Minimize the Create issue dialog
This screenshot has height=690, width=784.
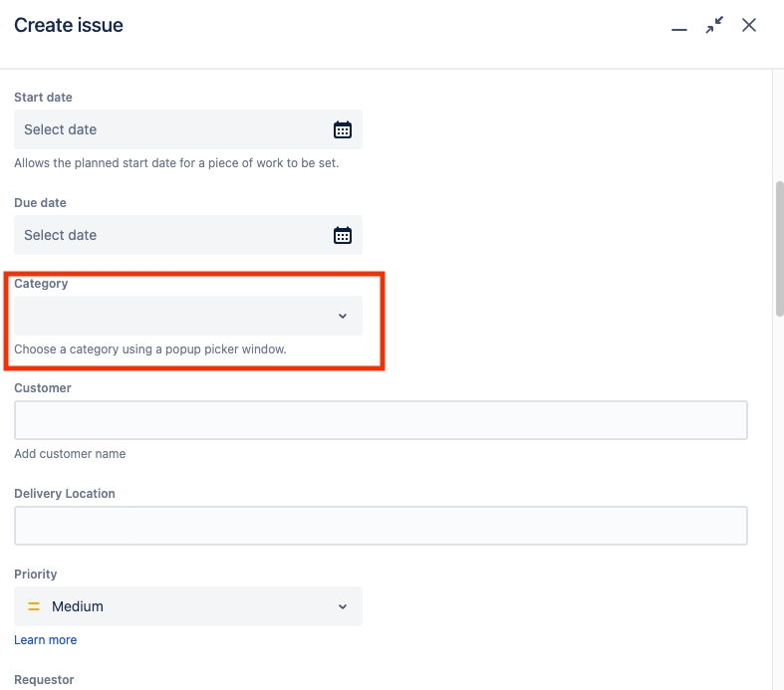tap(679, 30)
